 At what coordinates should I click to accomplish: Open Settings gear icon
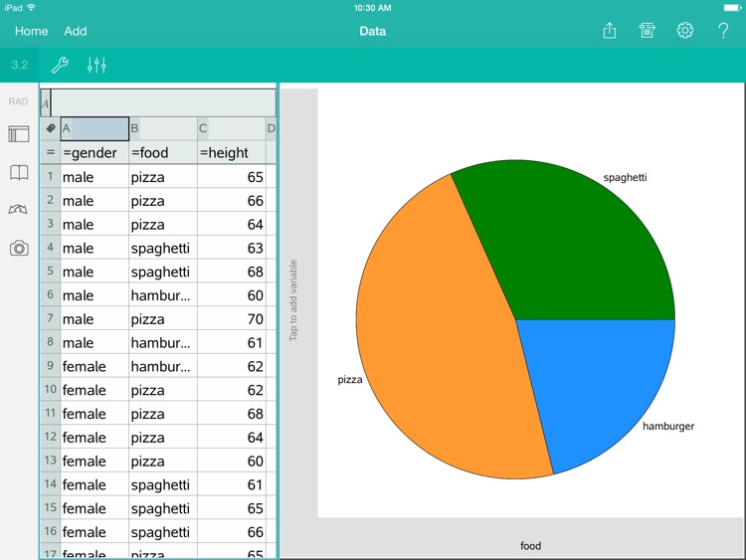click(685, 31)
